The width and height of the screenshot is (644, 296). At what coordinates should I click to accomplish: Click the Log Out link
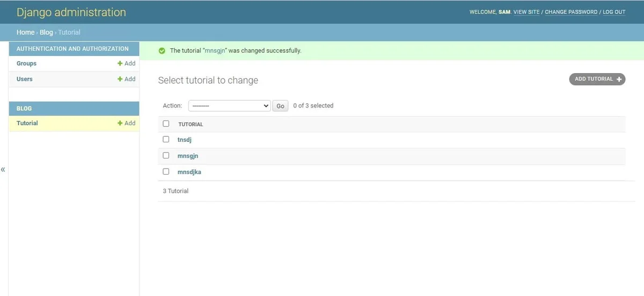[x=614, y=12]
